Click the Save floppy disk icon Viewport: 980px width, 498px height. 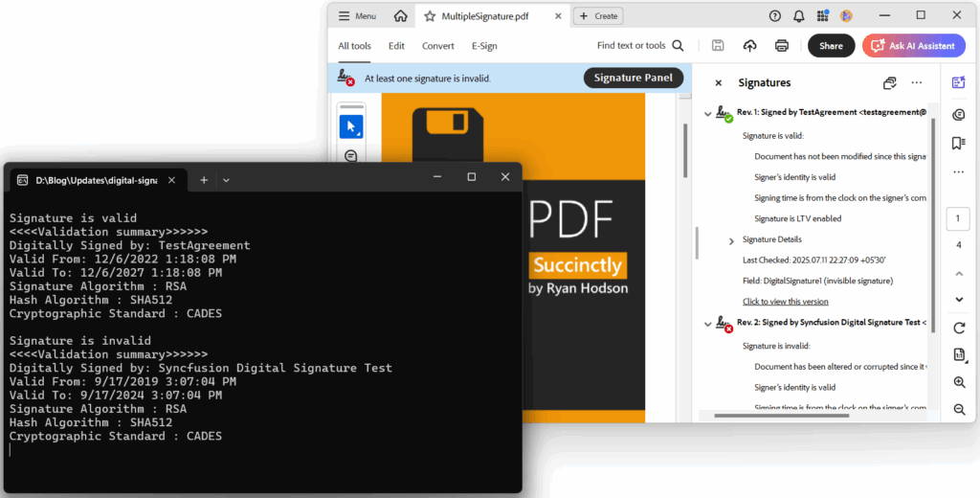tap(718, 46)
